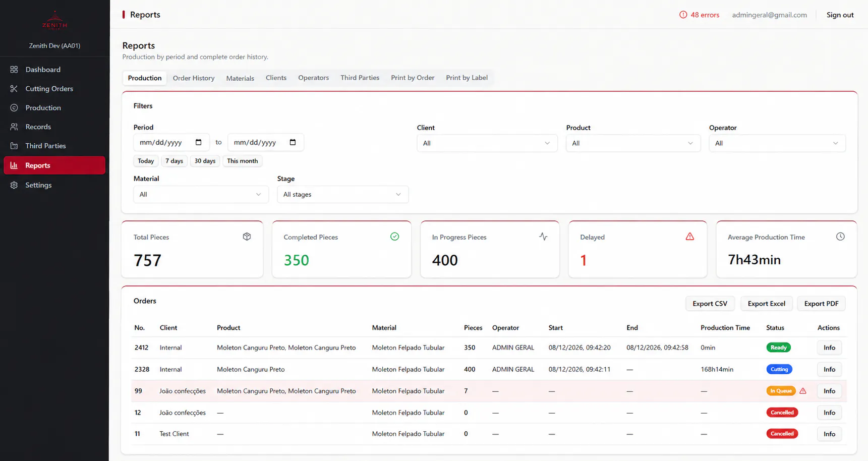Click Export PDF button
This screenshot has height=461, width=868.
pyautogui.click(x=821, y=304)
